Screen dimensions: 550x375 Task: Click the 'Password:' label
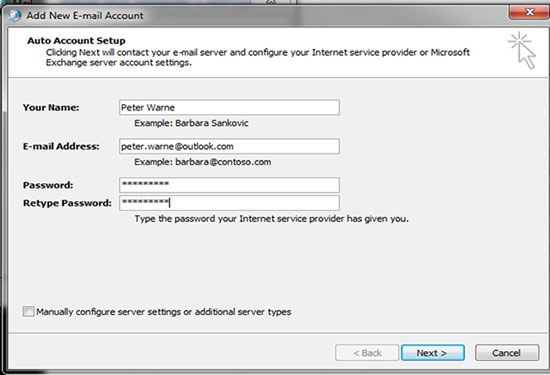tap(48, 185)
